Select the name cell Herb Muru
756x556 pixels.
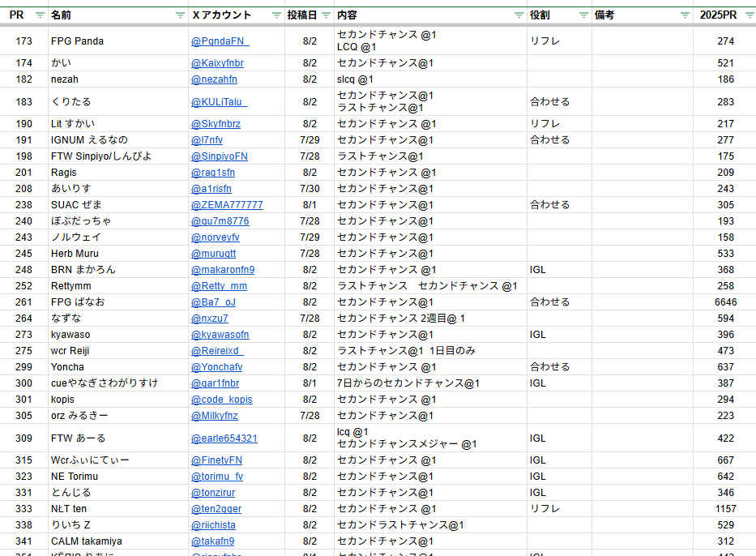coord(118,254)
